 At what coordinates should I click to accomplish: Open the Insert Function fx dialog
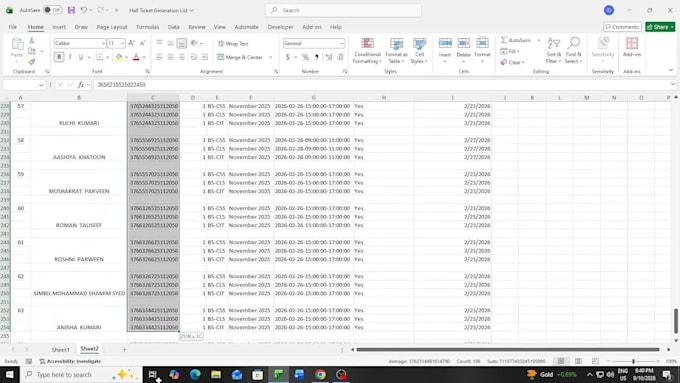click(81, 85)
